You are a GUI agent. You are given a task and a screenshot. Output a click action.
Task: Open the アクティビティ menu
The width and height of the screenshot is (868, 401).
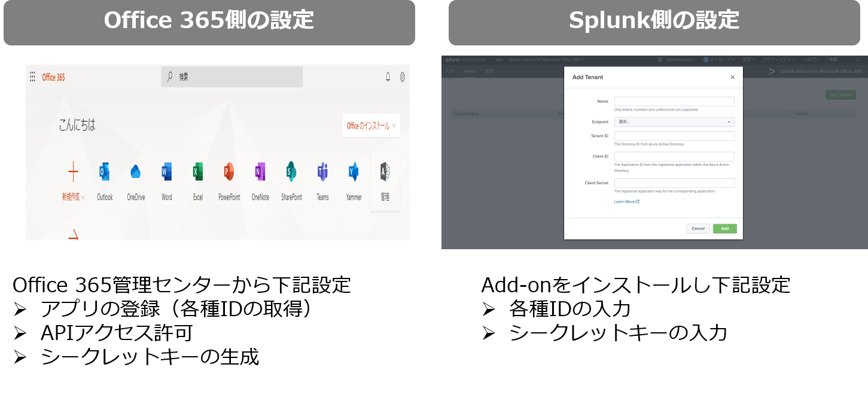pyautogui.click(x=779, y=60)
